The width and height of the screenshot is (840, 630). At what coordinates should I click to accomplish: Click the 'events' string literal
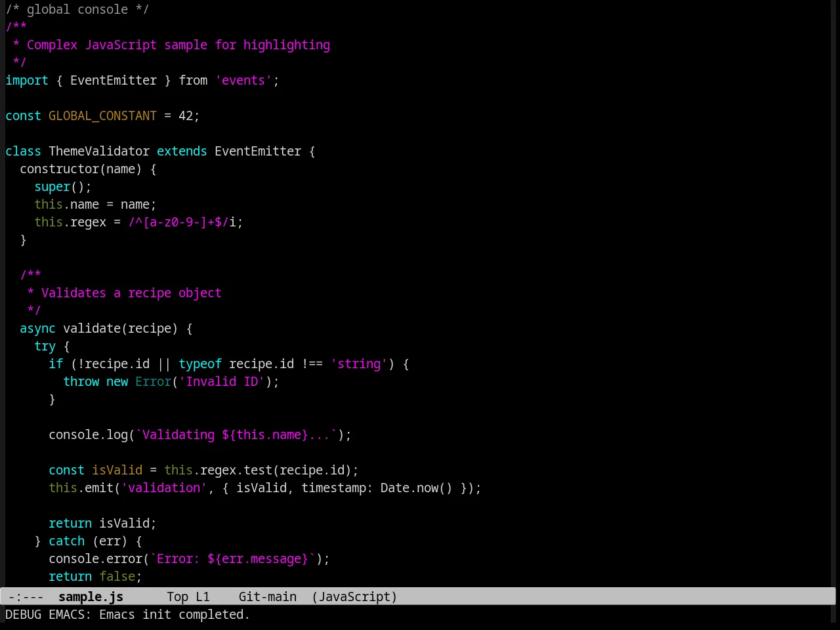[243, 80]
